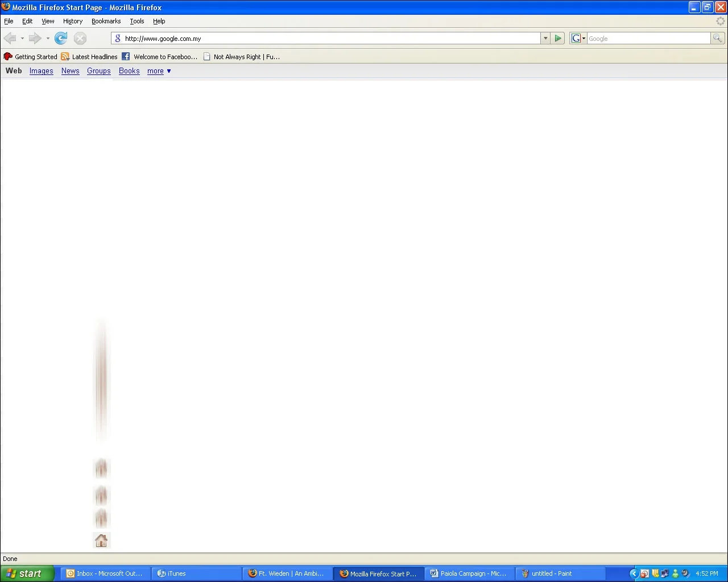The width and height of the screenshot is (728, 582).
Task: Go to Google Books link
Action: [129, 71]
